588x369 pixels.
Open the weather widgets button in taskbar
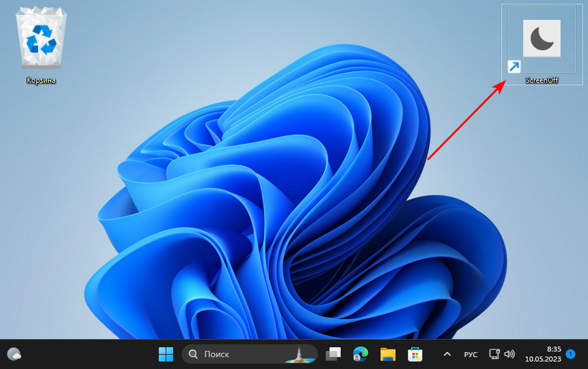(x=14, y=354)
